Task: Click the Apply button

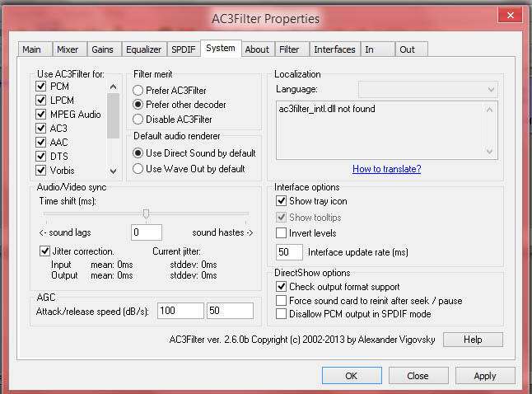Action: coord(485,376)
